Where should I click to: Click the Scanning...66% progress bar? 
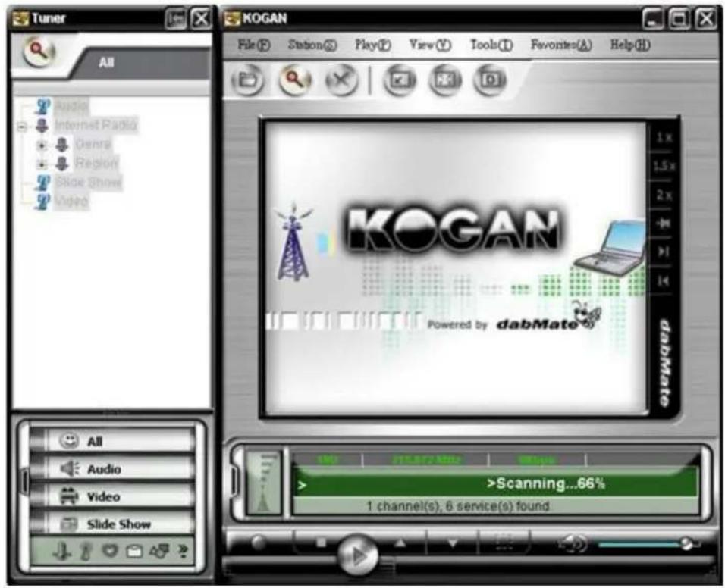click(495, 483)
